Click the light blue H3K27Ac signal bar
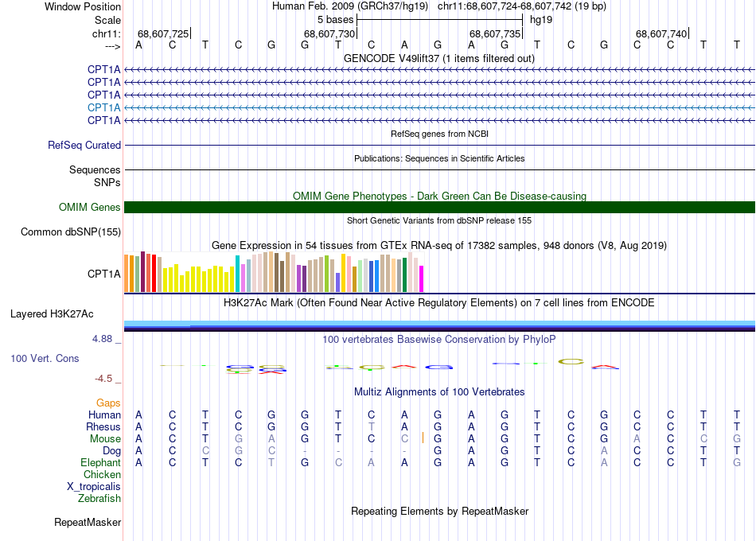The width and height of the screenshot is (756, 541). click(439, 322)
